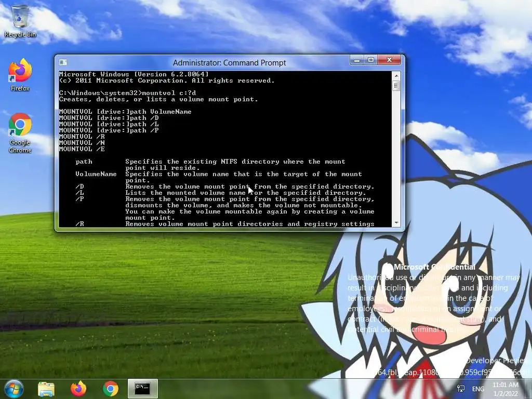Click the ENG input language indicator

(x=478, y=389)
